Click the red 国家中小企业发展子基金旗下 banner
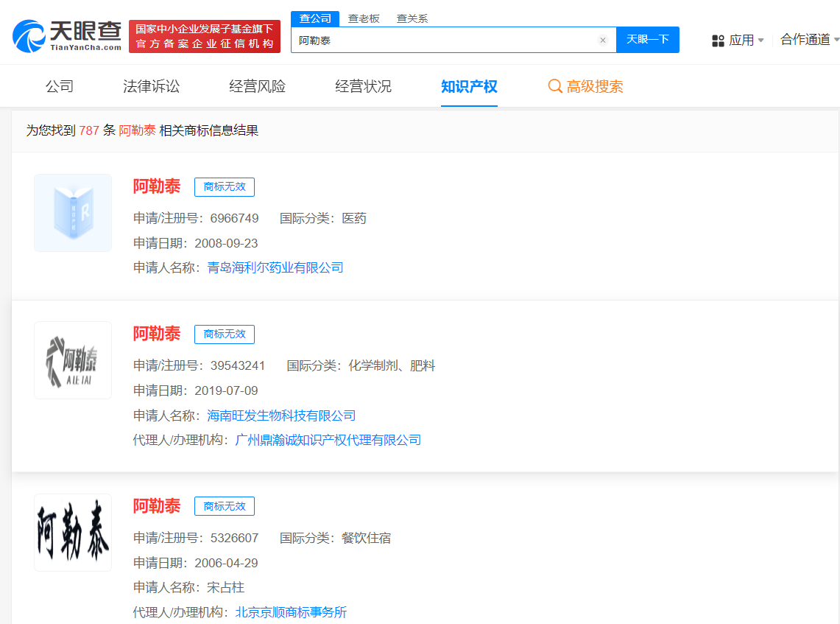Viewport: 840px width, 624px height. point(204,36)
